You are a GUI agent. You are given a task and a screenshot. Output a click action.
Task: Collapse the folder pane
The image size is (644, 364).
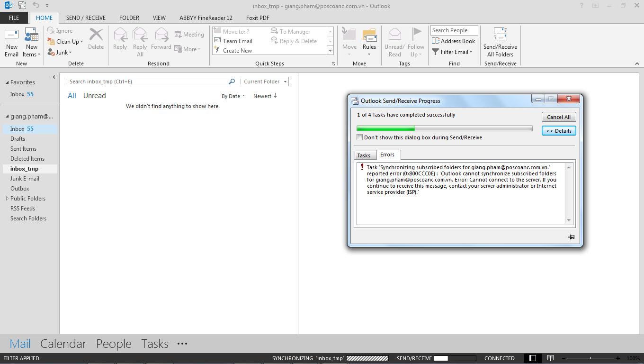54,77
